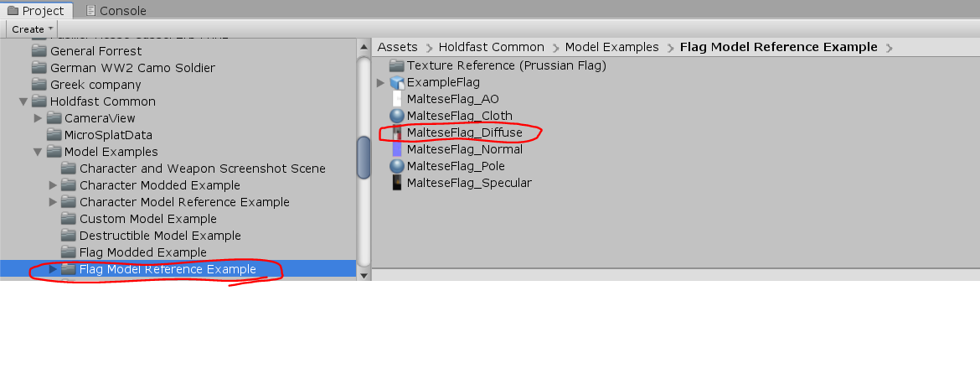Click the MalteseFlag_Specular texture icon

(397, 183)
